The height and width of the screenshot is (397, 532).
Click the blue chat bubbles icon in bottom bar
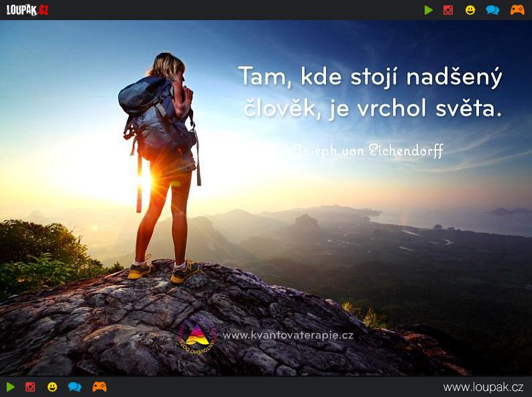pyautogui.click(x=74, y=387)
